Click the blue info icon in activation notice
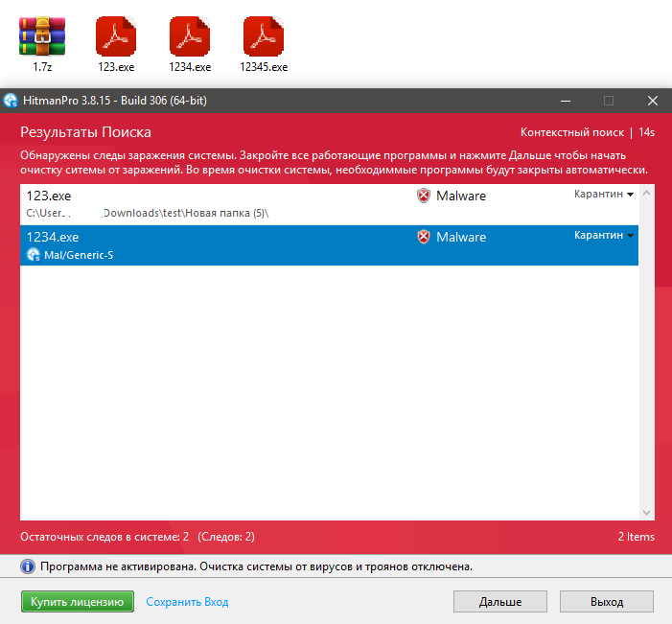This screenshot has width=672, height=624. pyautogui.click(x=28, y=566)
